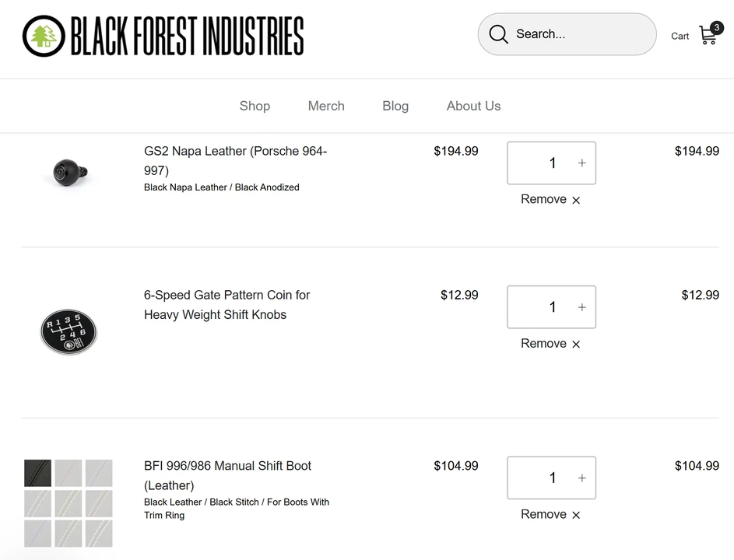This screenshot has width=734, height=560.
Task: Remove the BFI 996/986 Shift Boot
Action: 550,514
